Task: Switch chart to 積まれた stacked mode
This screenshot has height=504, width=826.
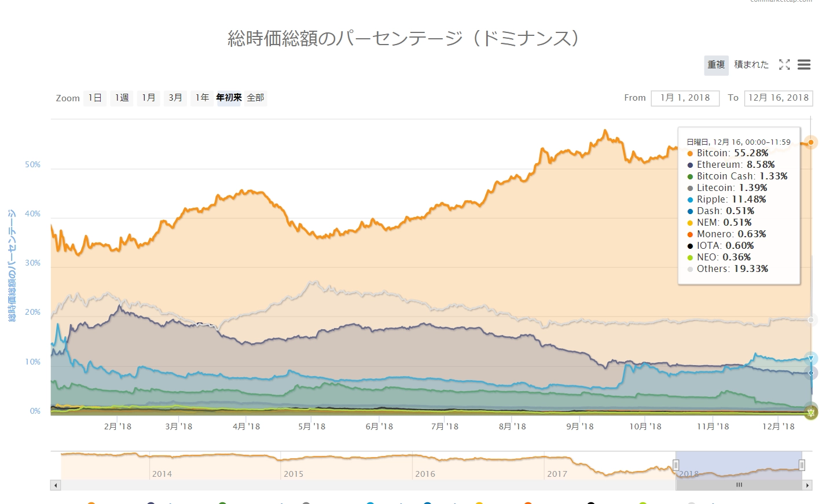Action: click(x=751, y=65)
